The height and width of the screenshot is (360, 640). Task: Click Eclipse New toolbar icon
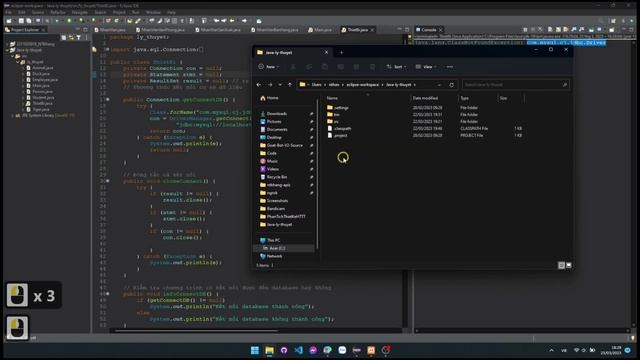[x=9, y=21]
